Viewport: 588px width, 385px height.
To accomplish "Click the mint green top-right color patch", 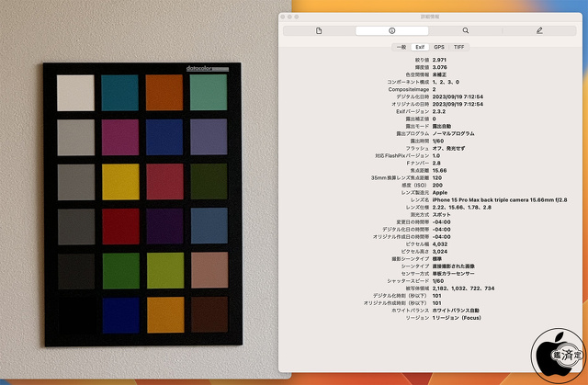I will pos(209,92).
